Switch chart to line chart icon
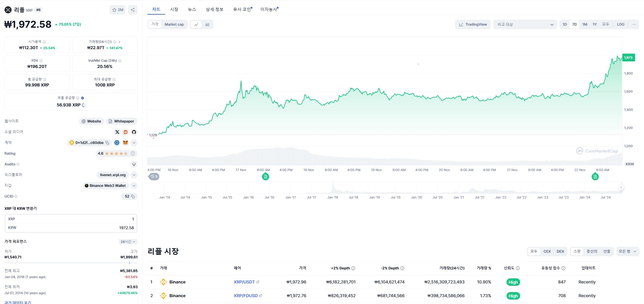Screen dimensions: 644x304 click(196, 24)
